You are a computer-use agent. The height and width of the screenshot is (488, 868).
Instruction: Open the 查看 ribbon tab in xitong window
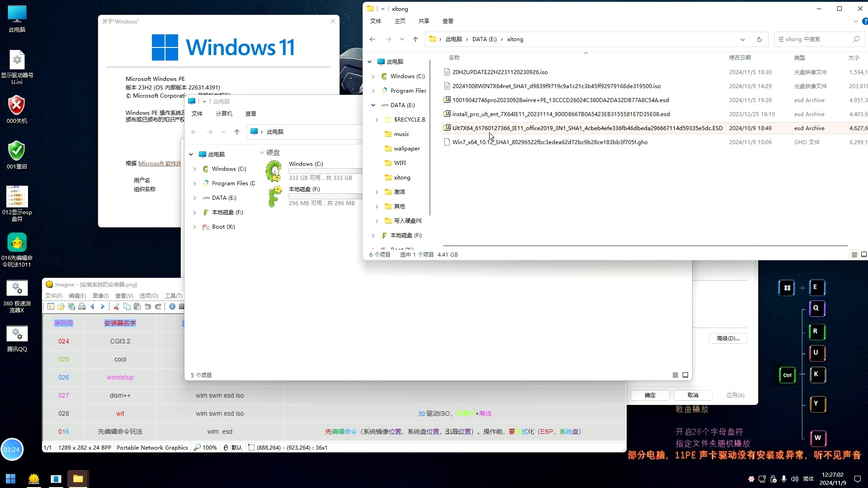coord(448,21)
